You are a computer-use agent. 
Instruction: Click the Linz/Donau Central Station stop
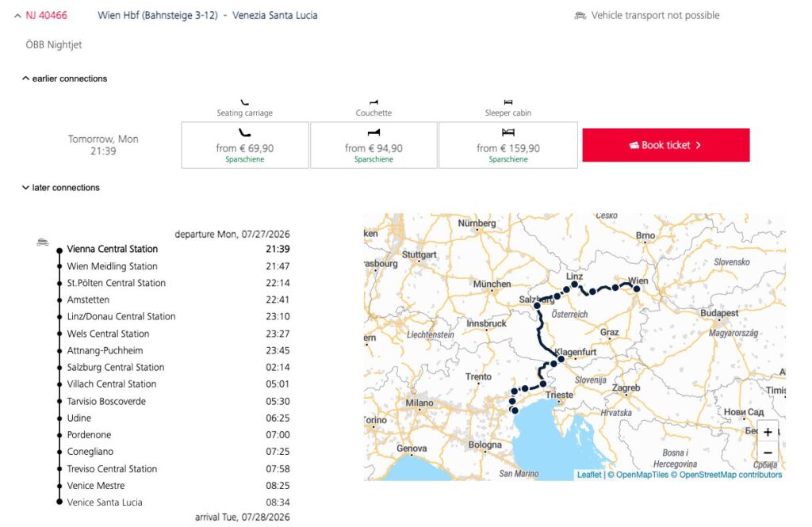click(x=121, y=316)
